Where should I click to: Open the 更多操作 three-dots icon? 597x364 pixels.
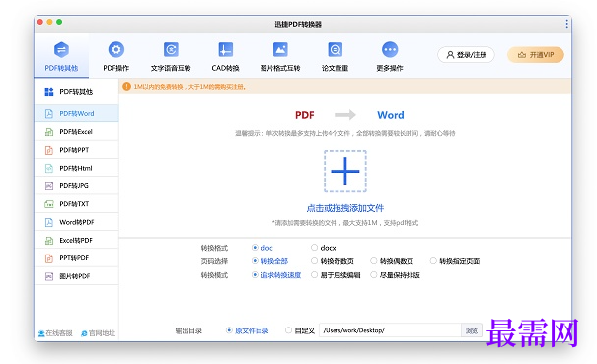(x=390, y=50)
